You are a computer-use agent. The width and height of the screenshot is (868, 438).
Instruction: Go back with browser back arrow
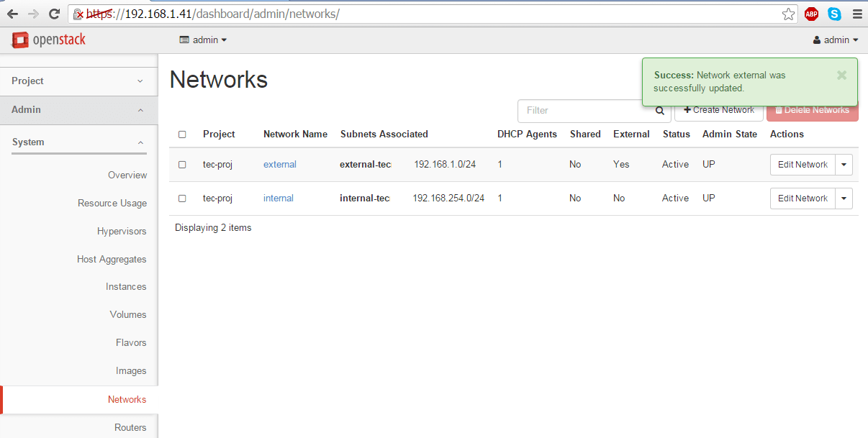(x=12, y=14)
